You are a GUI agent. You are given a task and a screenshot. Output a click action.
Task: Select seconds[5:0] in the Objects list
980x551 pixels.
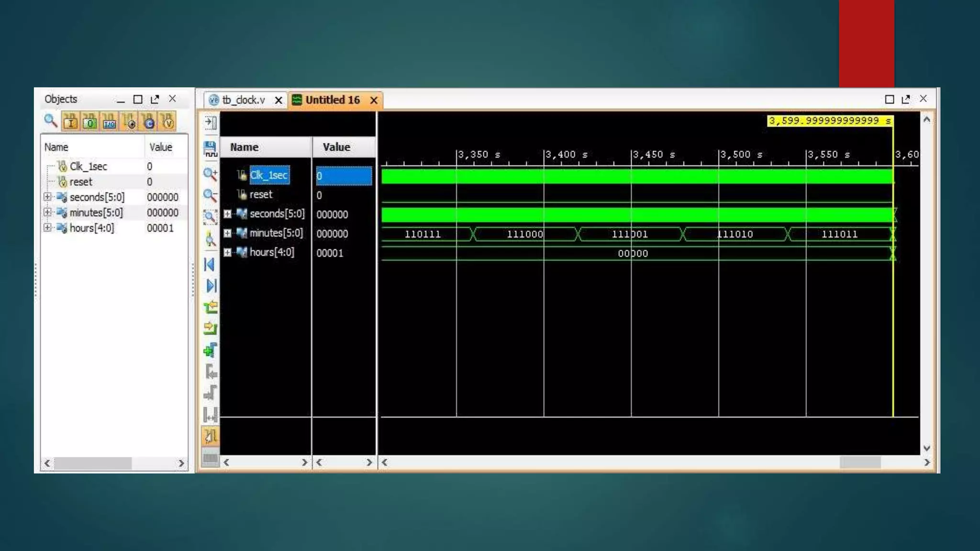97,197
